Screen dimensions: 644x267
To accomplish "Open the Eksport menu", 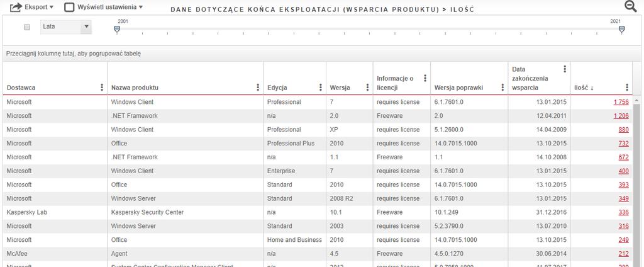I will click(39, 7).
